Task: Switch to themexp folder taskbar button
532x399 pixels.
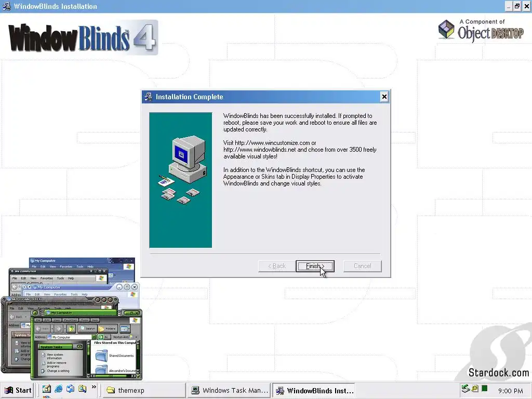Action: pos(144,390)
